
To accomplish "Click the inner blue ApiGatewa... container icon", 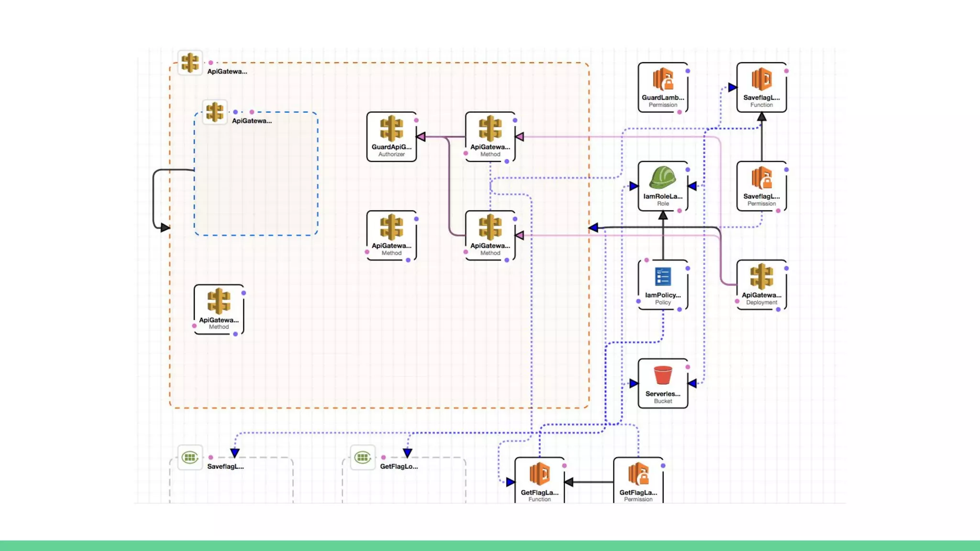I will click(215, 112).
